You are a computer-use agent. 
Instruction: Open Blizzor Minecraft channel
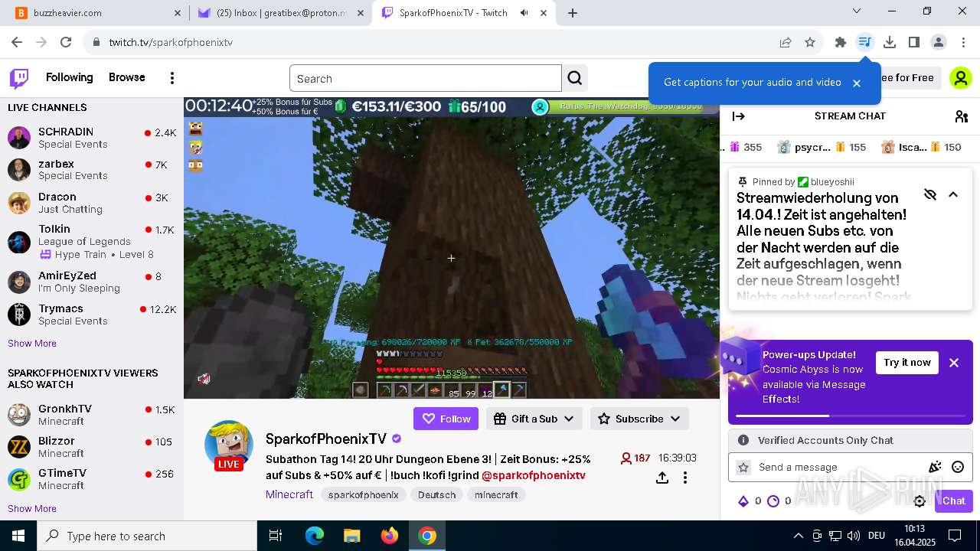coord(92,447)
